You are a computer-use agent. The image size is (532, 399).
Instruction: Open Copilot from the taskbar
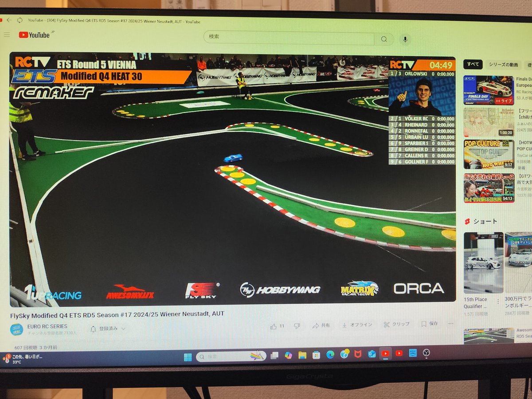[288, 355]
